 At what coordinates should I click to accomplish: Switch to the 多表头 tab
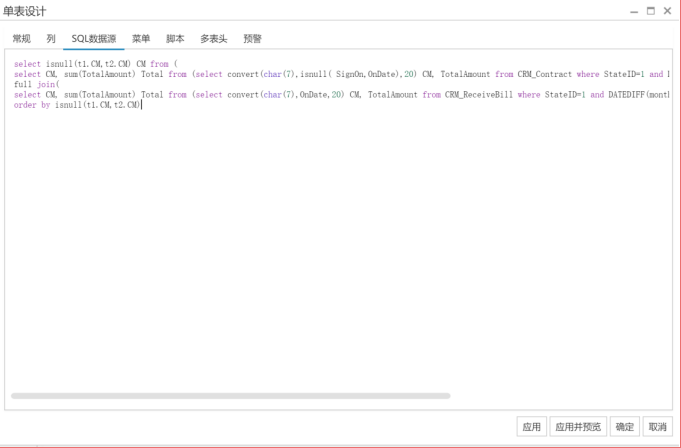pyautogui.click(x=213, y=39)
